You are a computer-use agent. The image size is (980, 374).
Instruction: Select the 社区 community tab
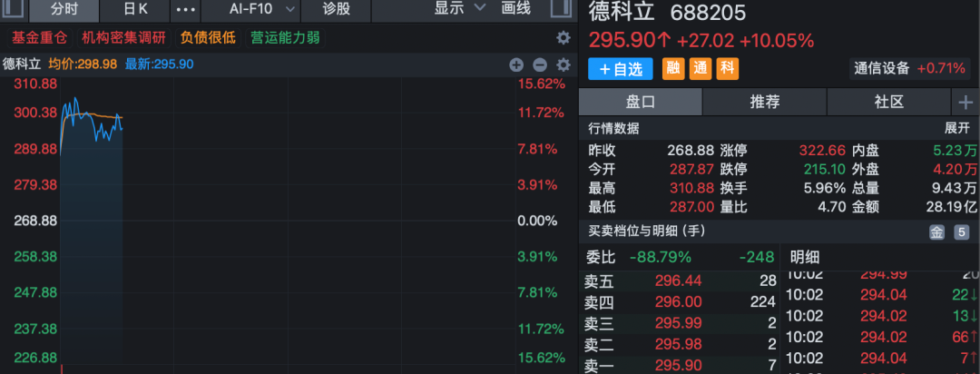[x=888, y=102]
